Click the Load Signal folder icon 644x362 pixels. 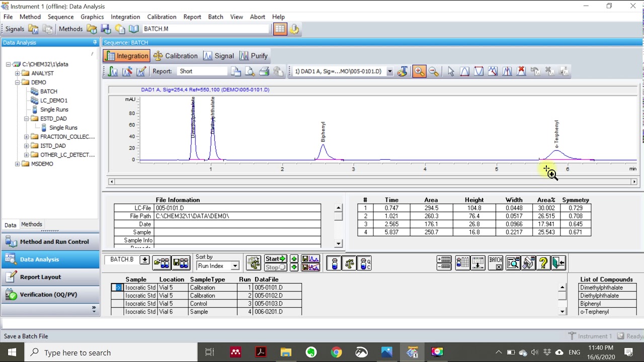33,29
